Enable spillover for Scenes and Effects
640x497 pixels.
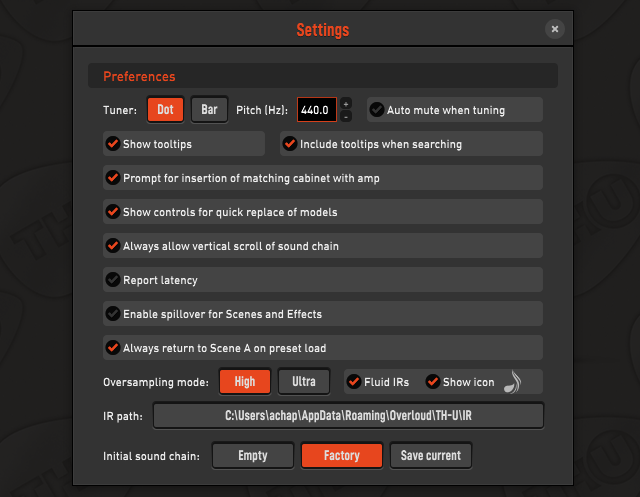pyautogui.click(x=113, y=313)
